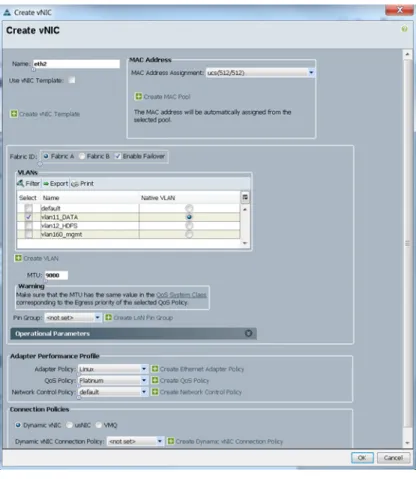Click the Create Dynamic vNIC Connection Policy icon
Screen dimensions: 416x479
pyautogui.click(x=171, y=441)
